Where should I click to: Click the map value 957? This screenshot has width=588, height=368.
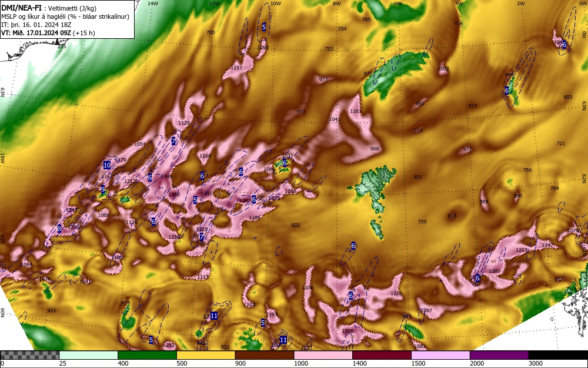coord(559,279)
